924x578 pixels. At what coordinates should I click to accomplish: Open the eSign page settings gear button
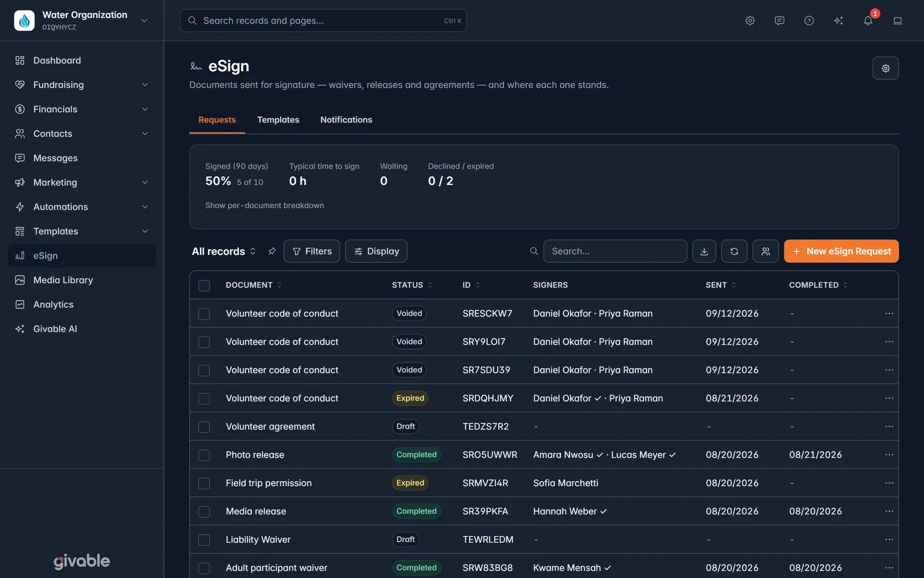coord(885,68)
